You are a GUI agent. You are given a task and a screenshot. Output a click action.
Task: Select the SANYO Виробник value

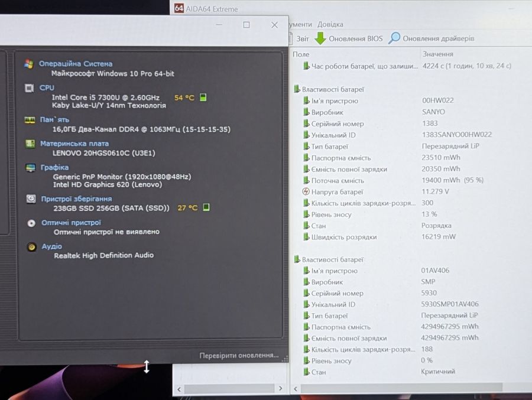pos(433,112)
